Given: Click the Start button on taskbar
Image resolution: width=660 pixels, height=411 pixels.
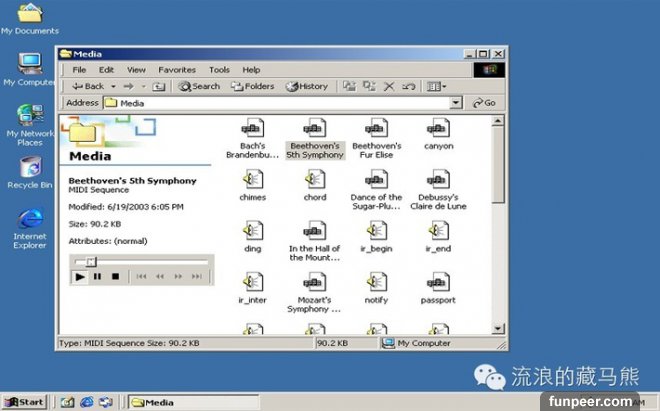Looking at the screenshot, I should click(x=23, y=402).
